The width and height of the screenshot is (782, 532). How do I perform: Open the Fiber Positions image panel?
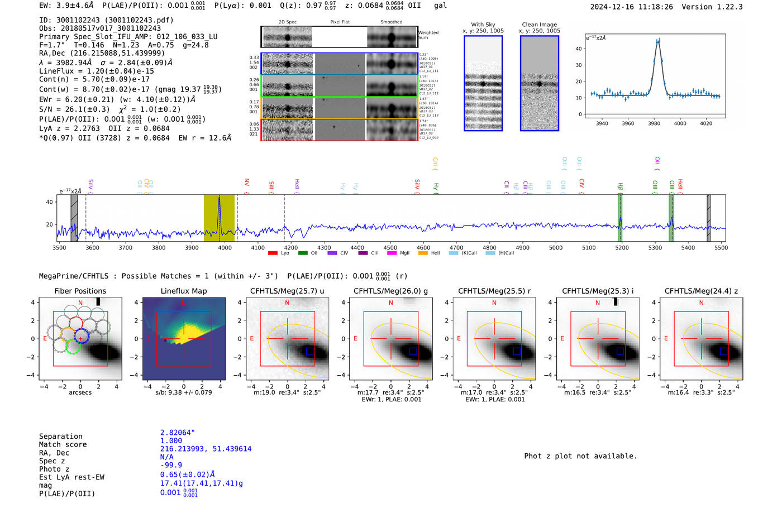[80, 339]
